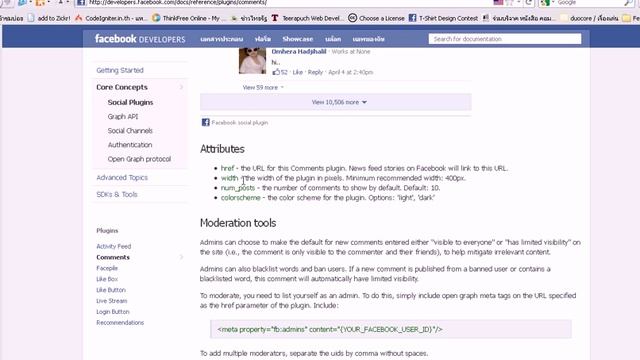
Task: Click the 'Moderation tools' heading
Action: point(238,223)
